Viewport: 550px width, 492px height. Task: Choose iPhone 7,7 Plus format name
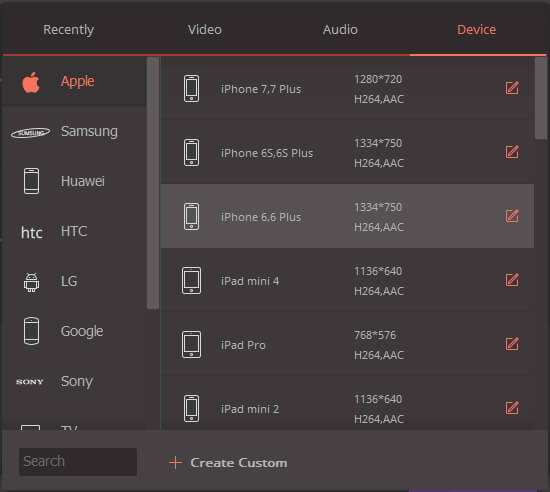pos(261,89)
